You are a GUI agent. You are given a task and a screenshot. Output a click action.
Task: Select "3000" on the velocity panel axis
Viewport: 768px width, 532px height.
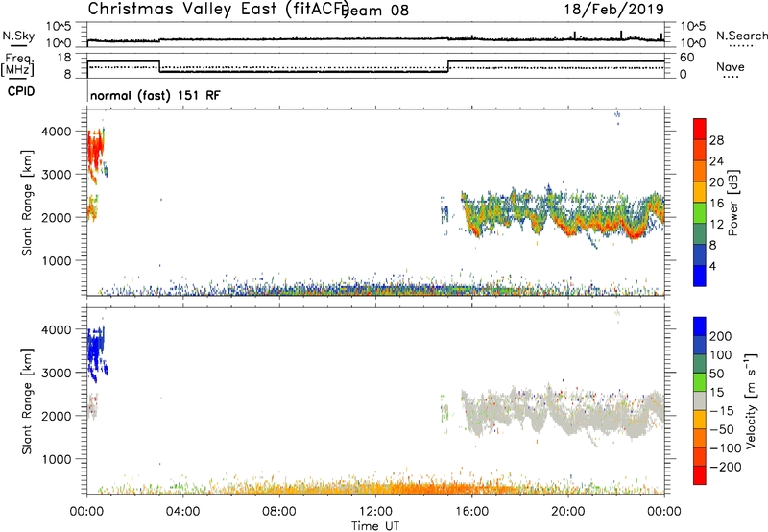point(56,373)
